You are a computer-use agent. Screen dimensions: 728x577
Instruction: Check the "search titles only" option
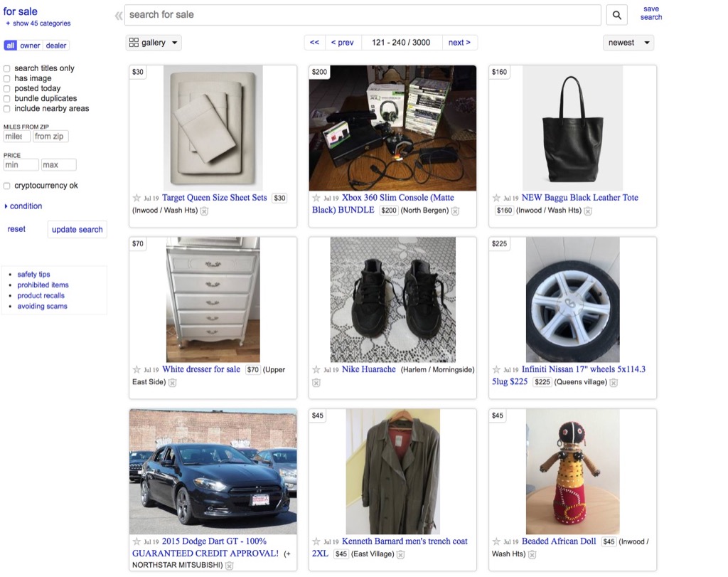click(x=7, y=68)
